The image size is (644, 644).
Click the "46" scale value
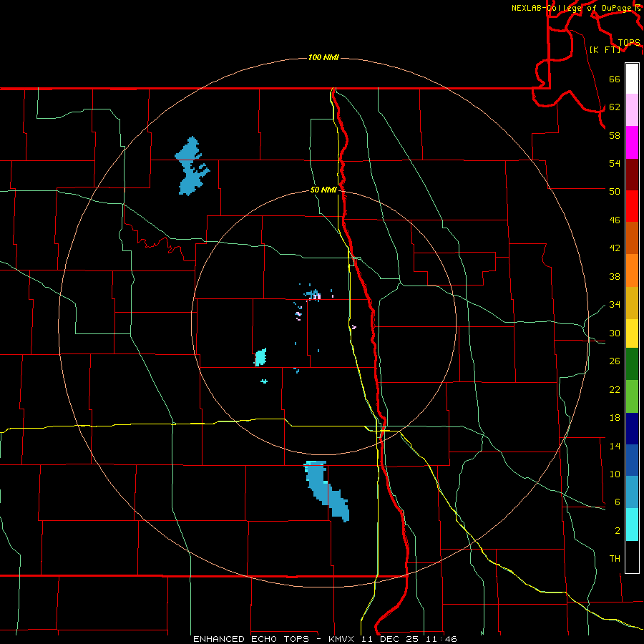(x=615, y=220)
